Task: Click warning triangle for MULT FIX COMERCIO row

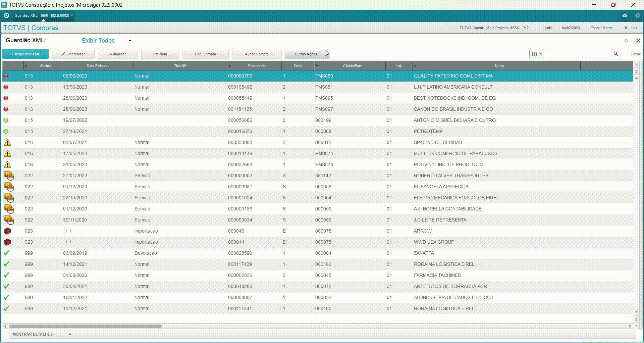Action: pyautogui.click(x=7, y=154)
